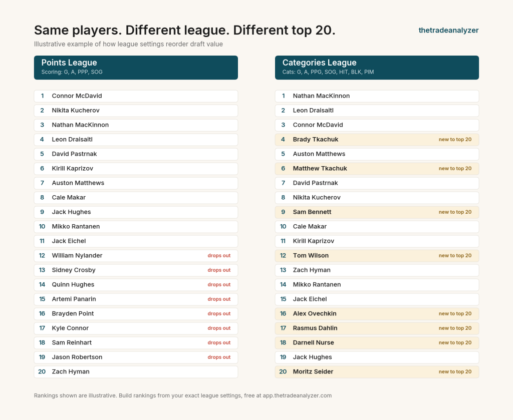Viewport: 513px width, 420px height.
Task: Click the Darnell Nurse highlighted row
Action: [x=377, y=342]
